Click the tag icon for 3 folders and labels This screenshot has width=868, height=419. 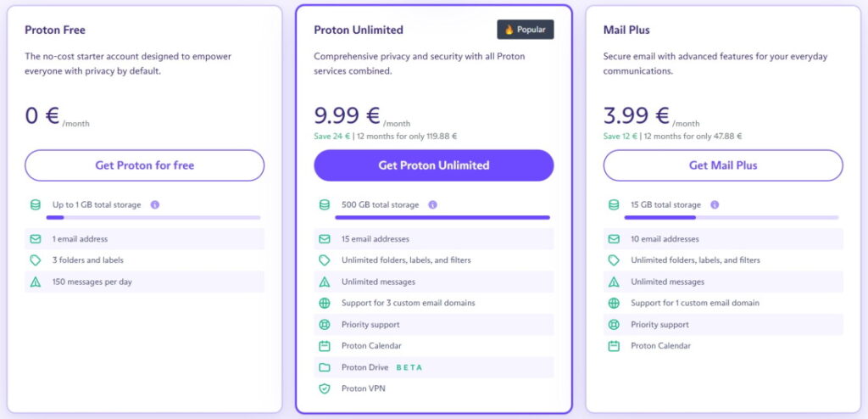[x=35, y=260]
